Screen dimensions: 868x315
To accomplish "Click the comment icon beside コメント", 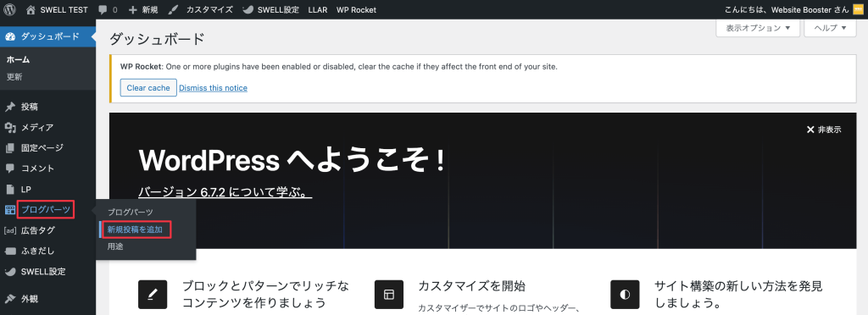I will tap(10, 169).
